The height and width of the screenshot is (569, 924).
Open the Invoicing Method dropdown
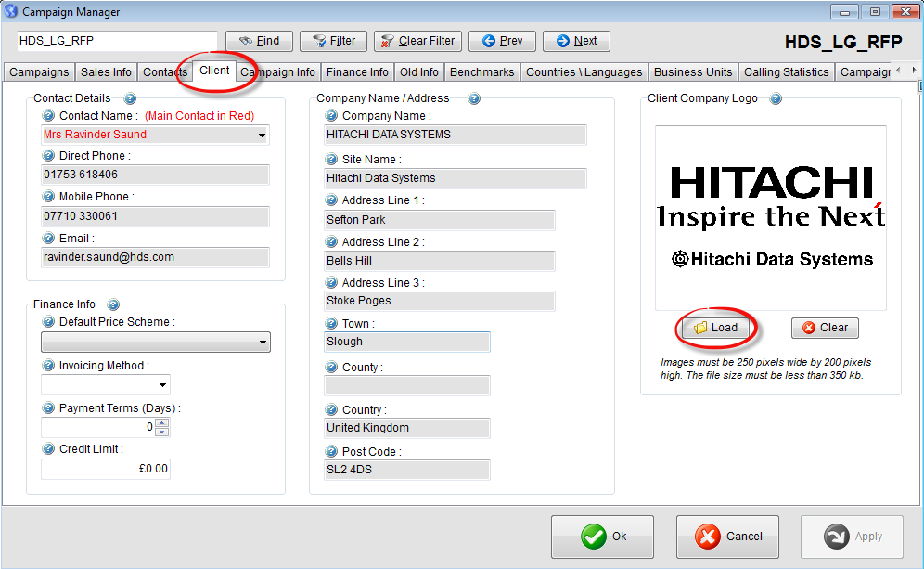(162, 385)
